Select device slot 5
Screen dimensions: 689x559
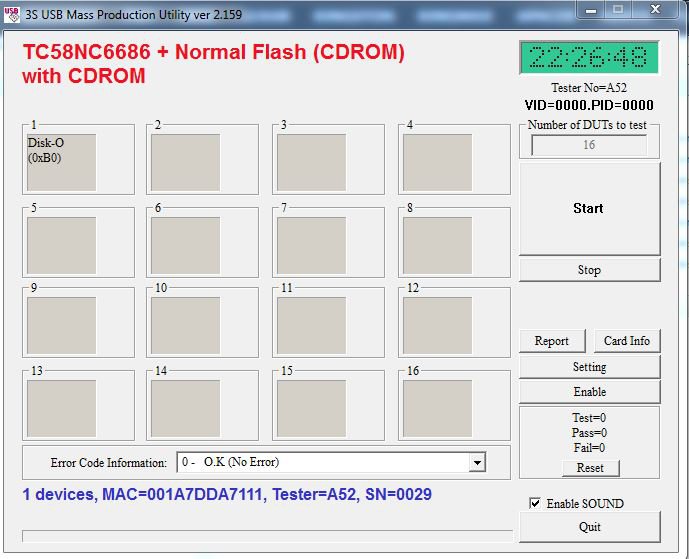click(x=62, y=245)
